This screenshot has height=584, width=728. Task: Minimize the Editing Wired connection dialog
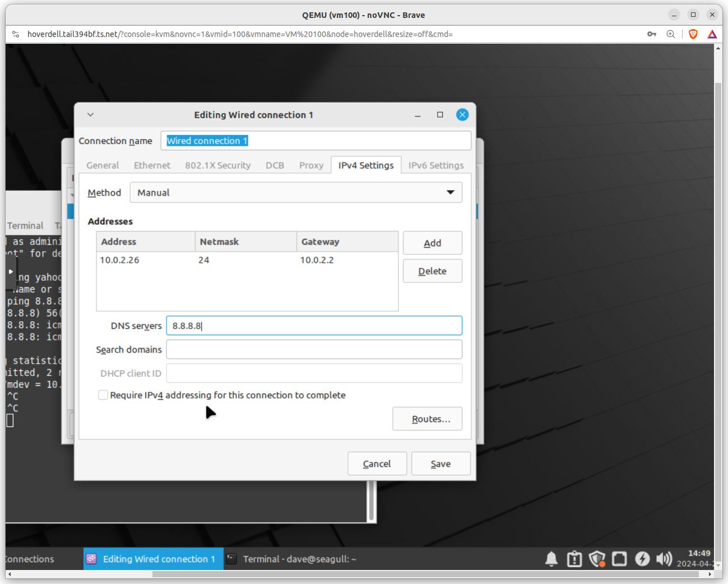click(x=418, y=115)
